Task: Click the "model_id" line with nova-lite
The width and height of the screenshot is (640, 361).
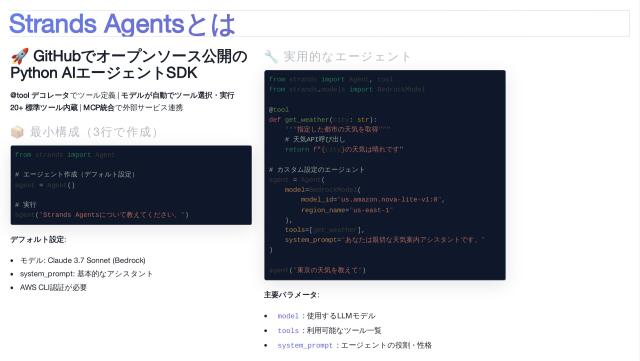Action: [x=373, y=200]
